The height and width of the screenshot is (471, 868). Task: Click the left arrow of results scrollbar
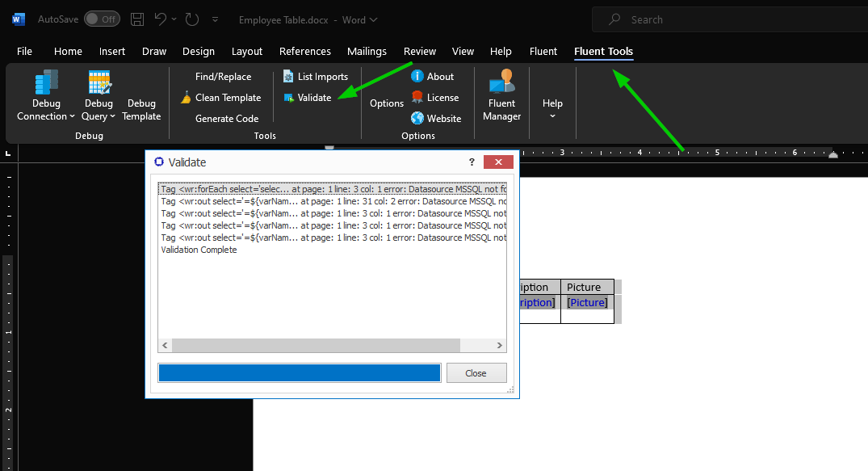click(165, 345)
